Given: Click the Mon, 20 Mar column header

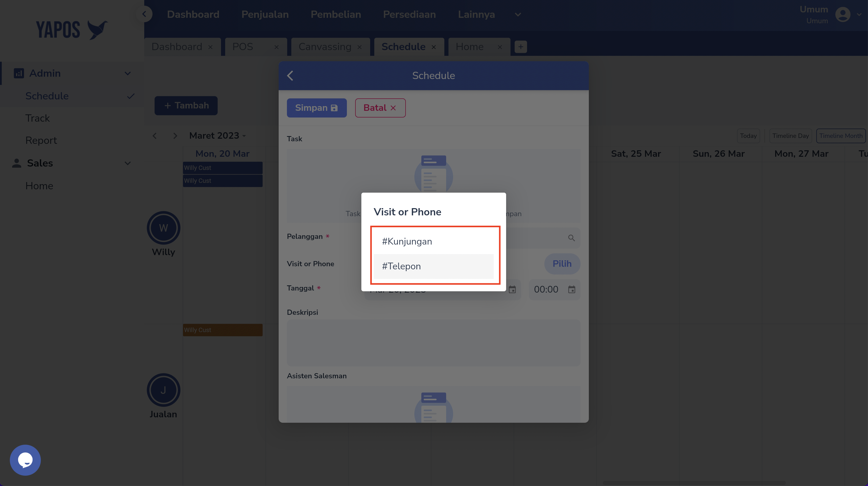Looking at the screenshot, I should coord(222,154).
